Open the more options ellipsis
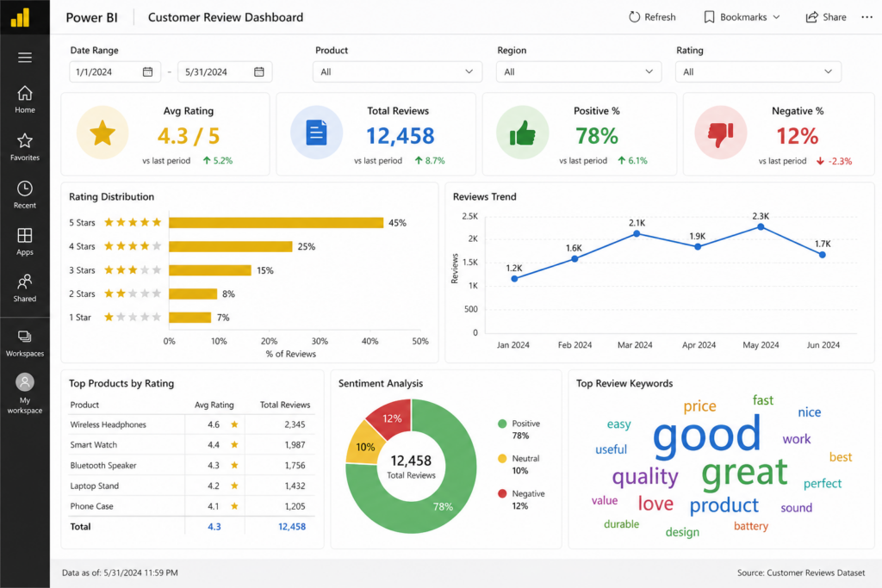Viewport: 882px width, 588px height. point(866,17)
